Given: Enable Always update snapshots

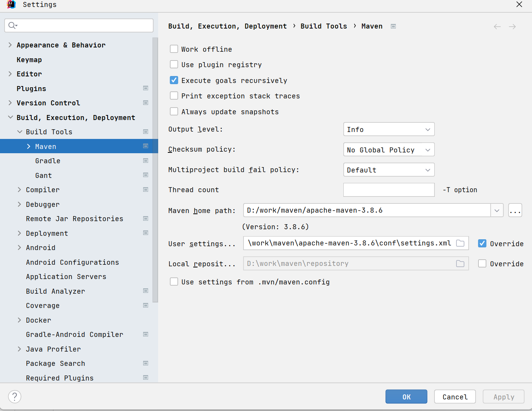Looking at the screenshot, I should 174,112.
